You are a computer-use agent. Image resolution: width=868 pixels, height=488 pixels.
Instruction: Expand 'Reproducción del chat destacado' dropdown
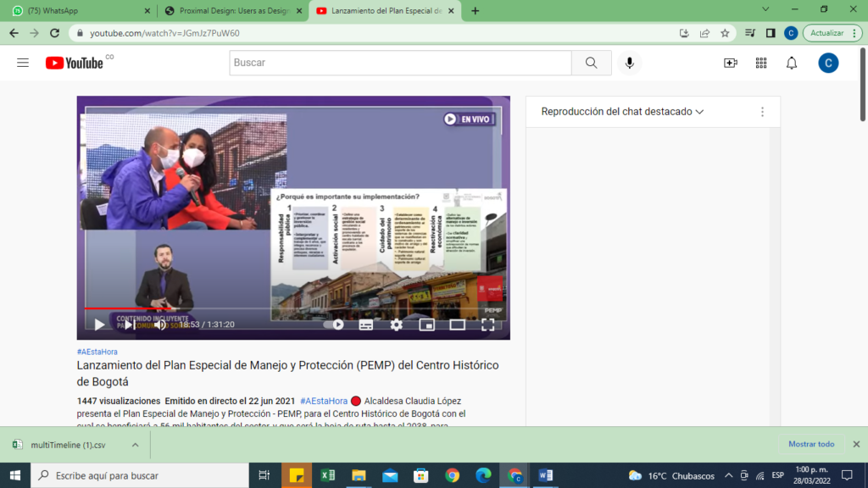[623, 112]
